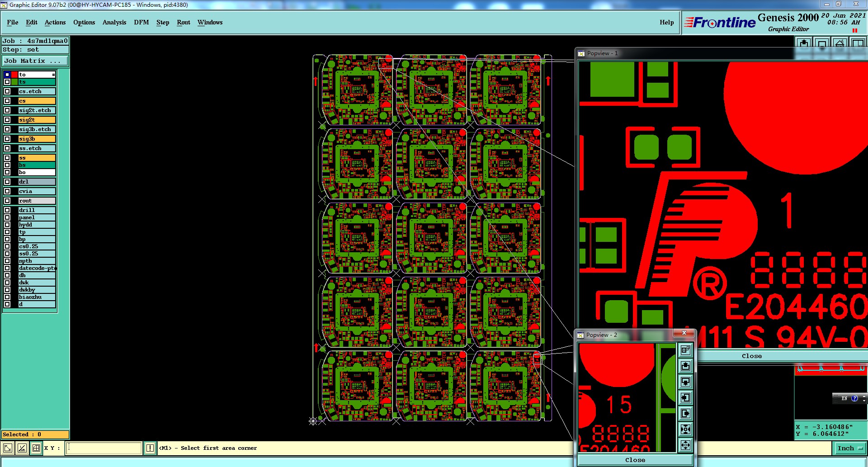Click the red pause indicator under the clock
This screenshot has width=868, height=467.
coord(854,31)
